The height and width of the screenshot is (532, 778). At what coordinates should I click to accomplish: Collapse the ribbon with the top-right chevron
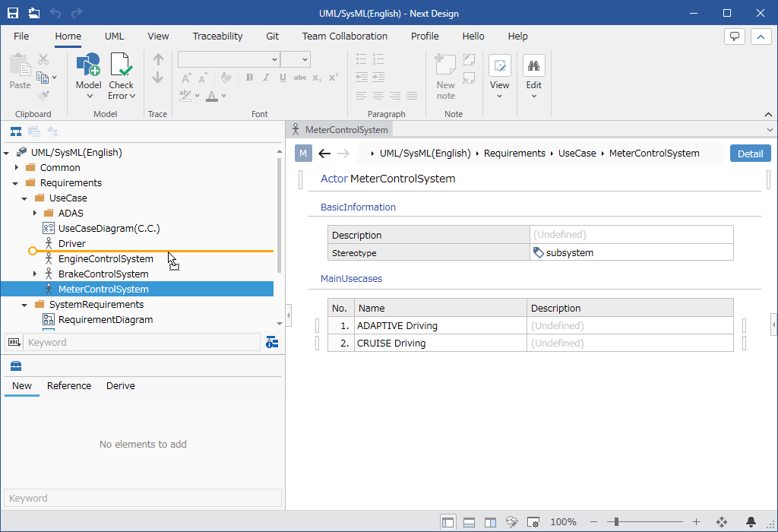[761, 36]
